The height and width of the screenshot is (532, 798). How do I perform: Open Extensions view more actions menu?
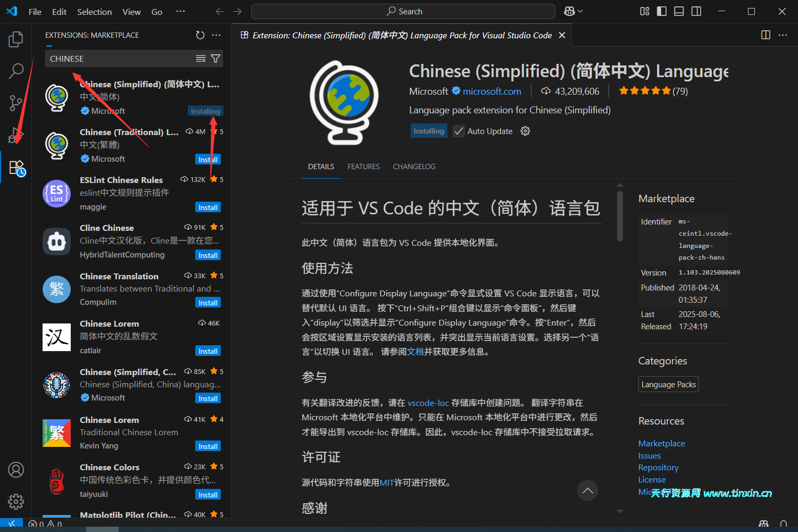point(216,35)
